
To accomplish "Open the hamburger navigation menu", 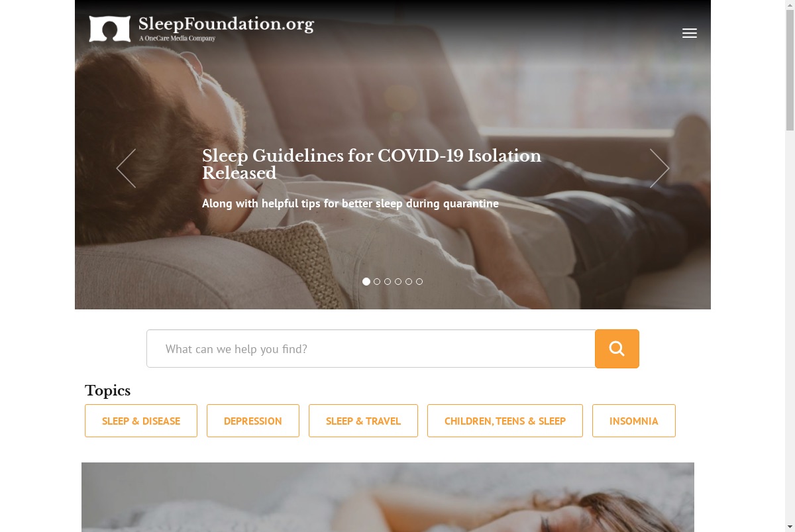I will [x=690, y=33].
